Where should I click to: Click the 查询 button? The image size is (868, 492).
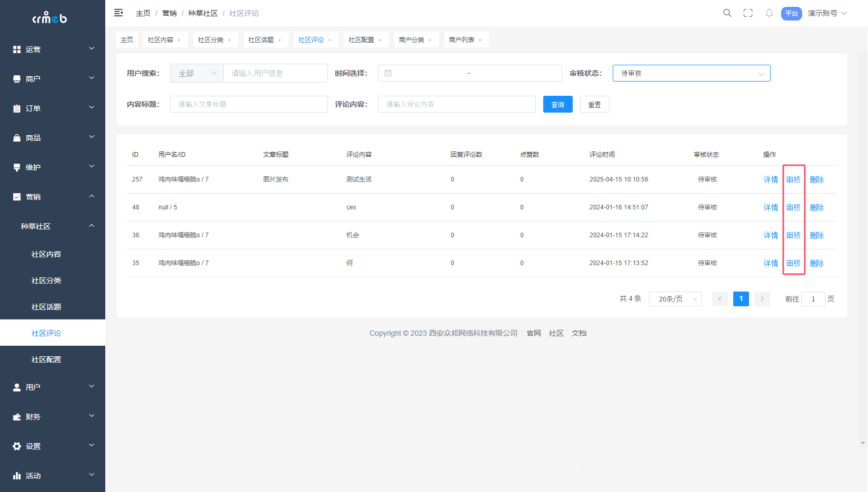(x=558, y=104)
